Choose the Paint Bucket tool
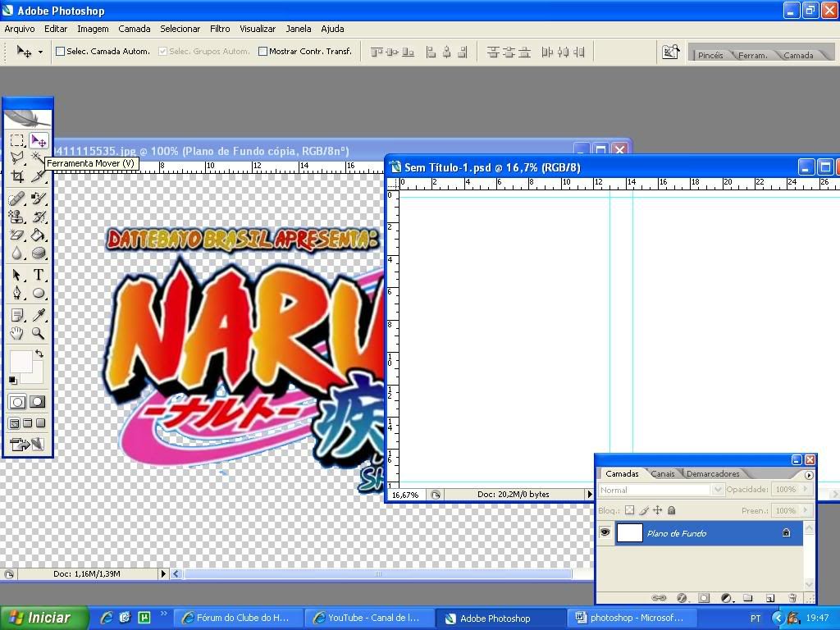The image size is (840, 630). tap(39, 235)
